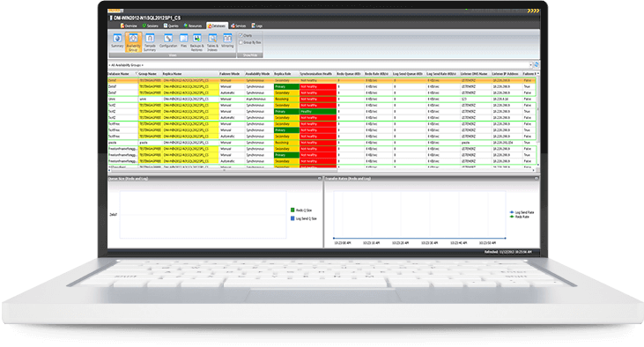Open the Summary view icon
Viewport: 644px width, 347px height.
click(117, 41)
